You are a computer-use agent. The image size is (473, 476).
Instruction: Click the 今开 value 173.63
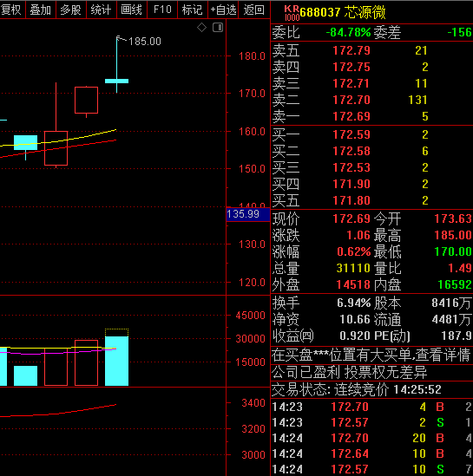click(453, 218)
